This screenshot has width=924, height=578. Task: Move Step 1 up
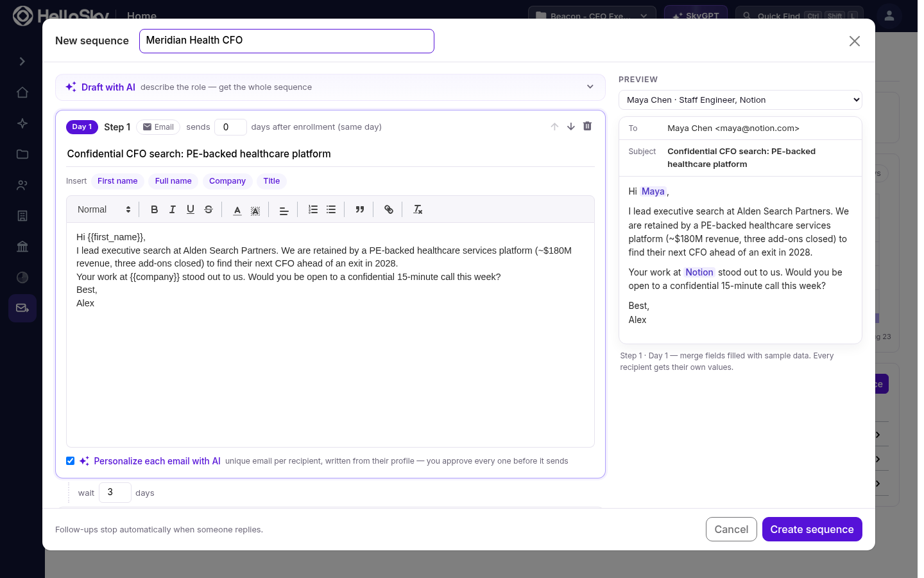(x=554, y=127)
